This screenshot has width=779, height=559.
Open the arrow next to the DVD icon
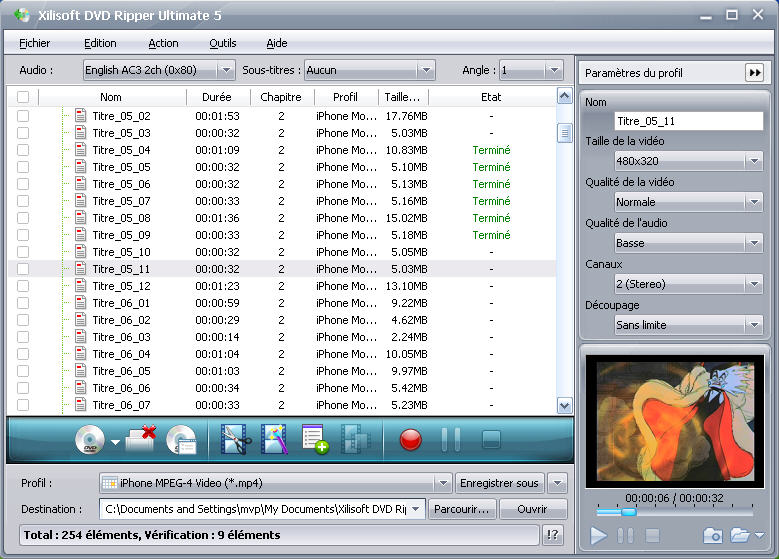(115, 442)
